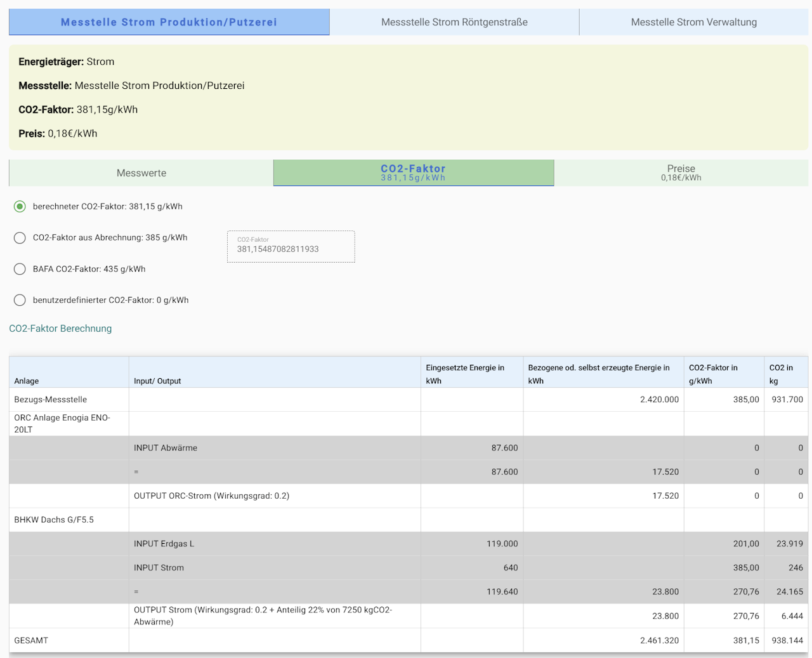Select the berechneter CO2-Faktor radio button
Image resolution: width=812 pixels, height=658 pixels.
coord(20,206)
